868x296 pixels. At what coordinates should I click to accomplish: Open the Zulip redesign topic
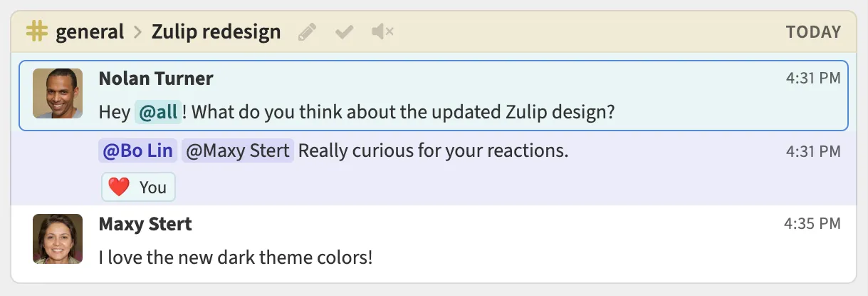click(x=216, y=32)
